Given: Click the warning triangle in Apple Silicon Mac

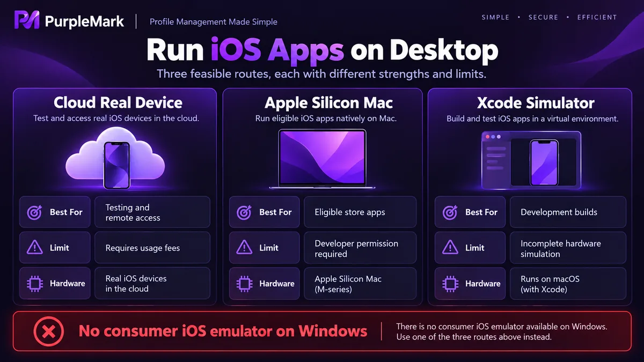Looking at the screenshot, I should click(244, 248).
